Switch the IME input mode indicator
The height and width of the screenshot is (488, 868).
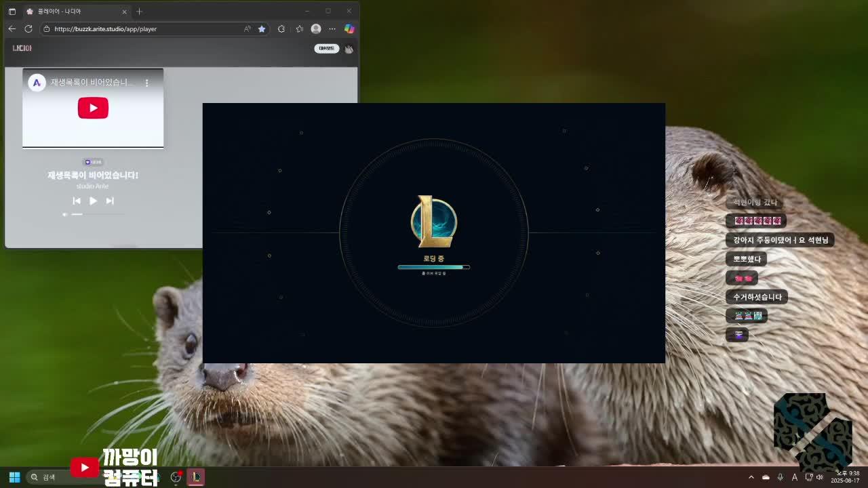coord(794,477)
